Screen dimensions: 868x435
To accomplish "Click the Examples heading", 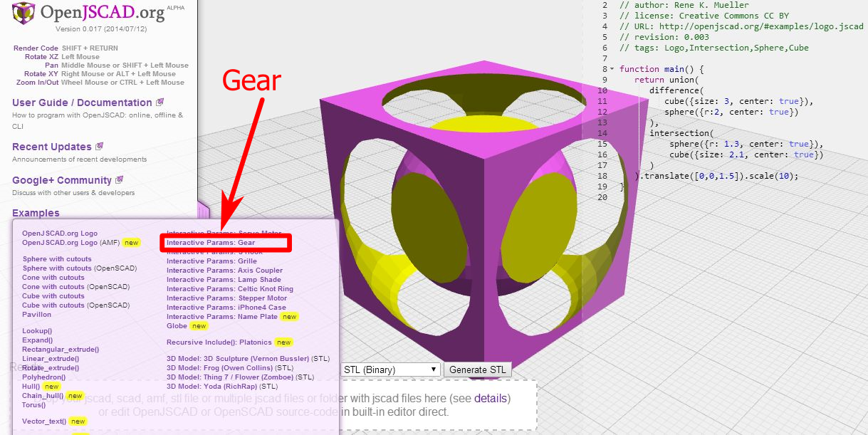I will 36,213.
